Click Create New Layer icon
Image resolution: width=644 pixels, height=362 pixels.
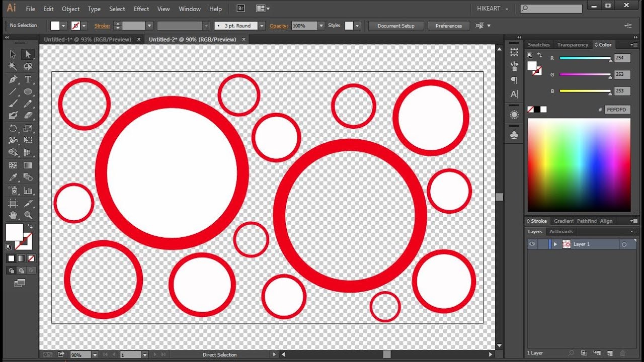pos(610,354)
